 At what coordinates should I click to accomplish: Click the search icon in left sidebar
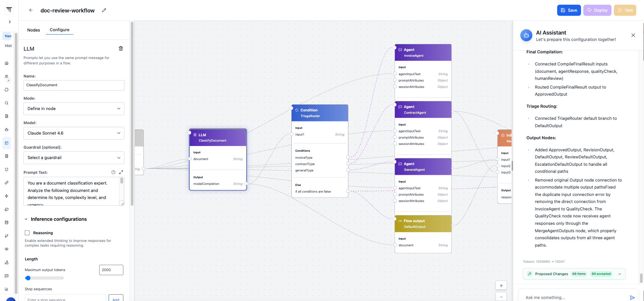coord(6,103)
